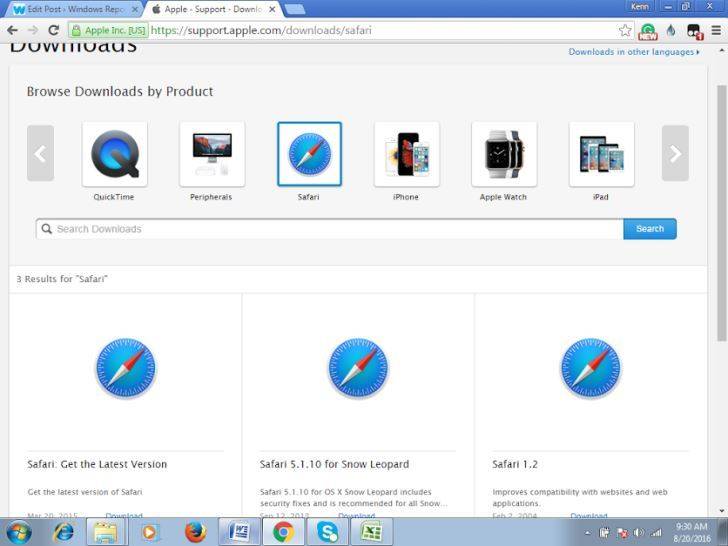Switch to Microsoft Word in the taskbar
Screen dimensions: 728x546
point(240,532)
